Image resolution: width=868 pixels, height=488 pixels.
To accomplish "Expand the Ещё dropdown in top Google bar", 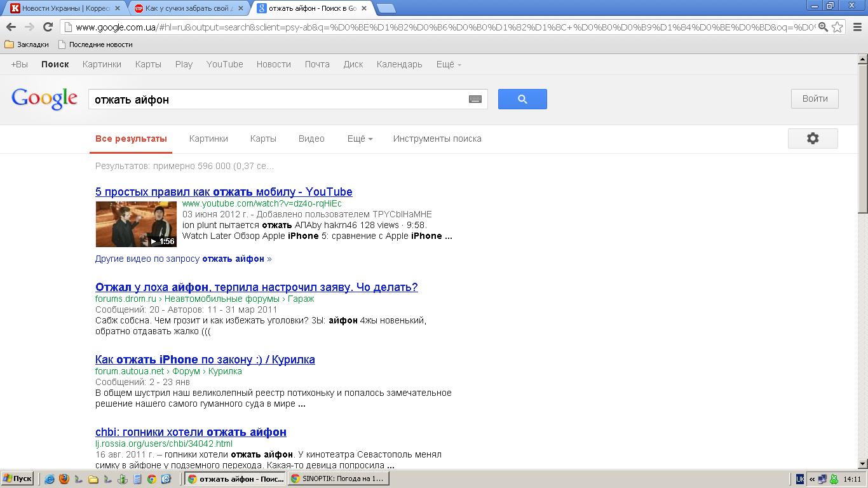I will 449,64.
